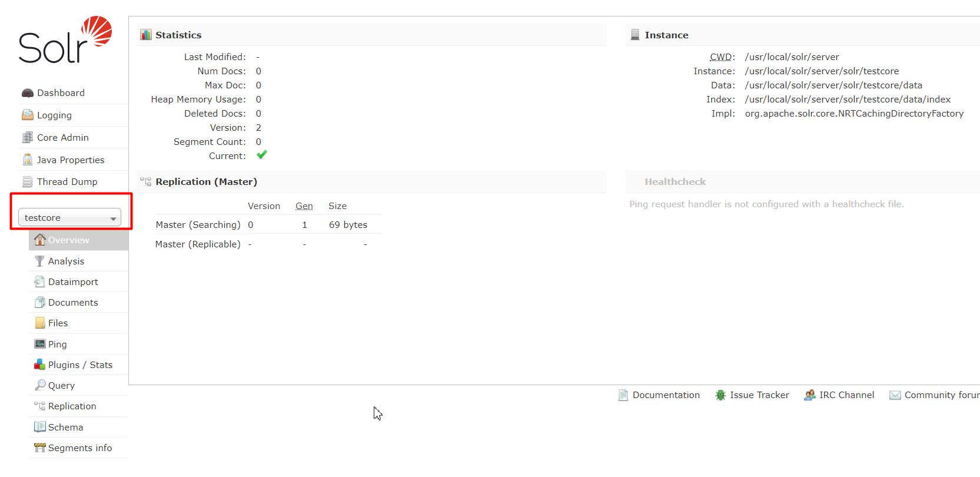
Task: Click the Logging icon
Action: [x=28, y=115]
